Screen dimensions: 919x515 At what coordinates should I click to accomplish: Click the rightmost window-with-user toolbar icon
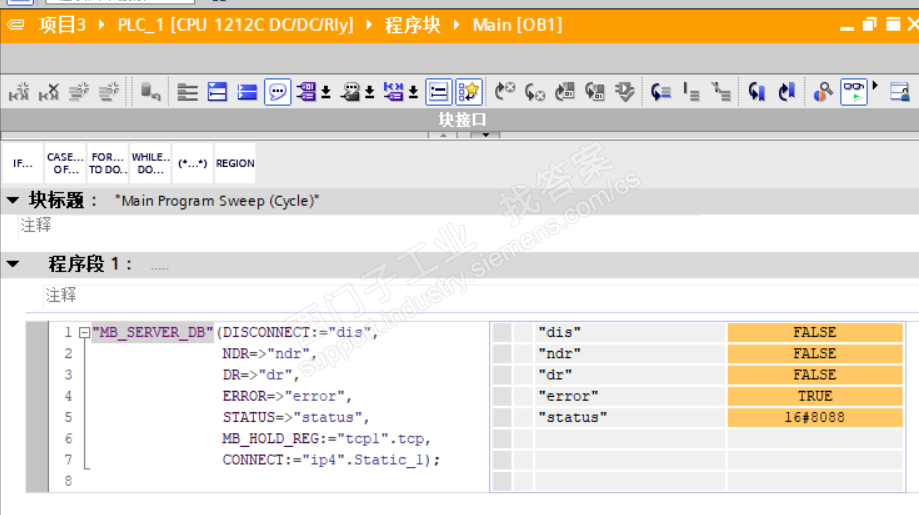(899, 92)
